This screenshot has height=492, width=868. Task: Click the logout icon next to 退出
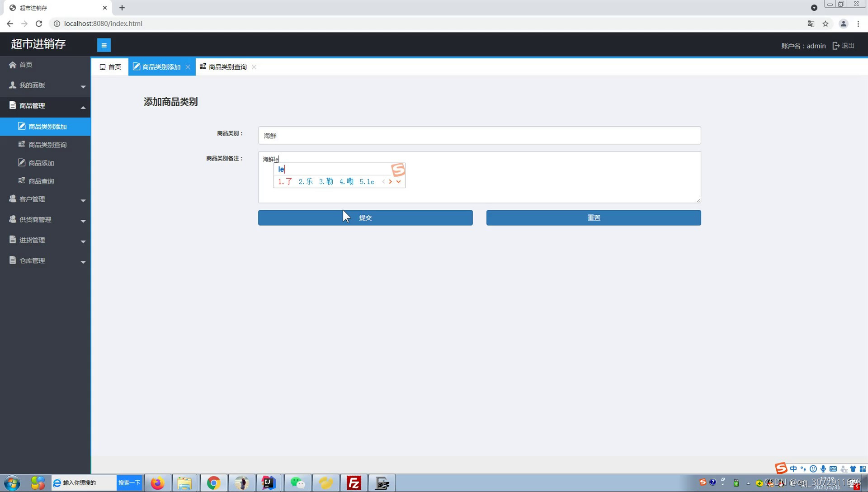click(836, 46)
